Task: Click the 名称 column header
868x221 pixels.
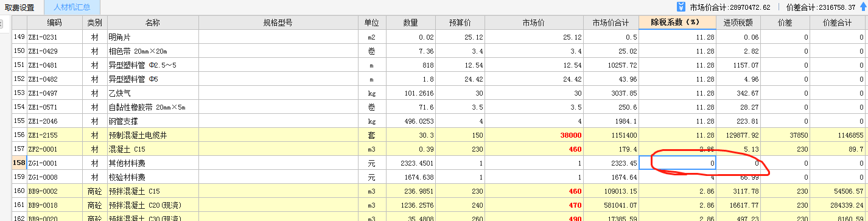Action: click(153, 23)
